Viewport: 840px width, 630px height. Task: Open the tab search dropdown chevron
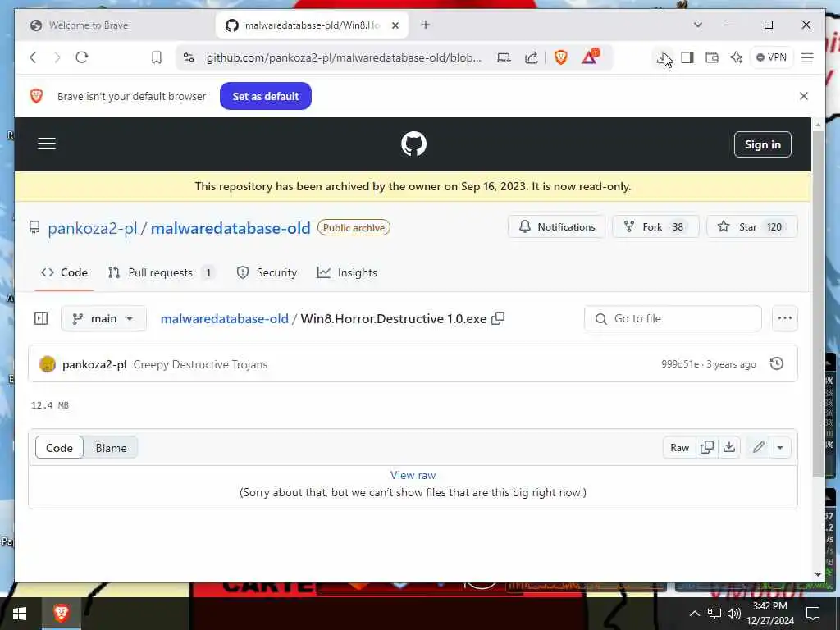click(x=697, y=25)
